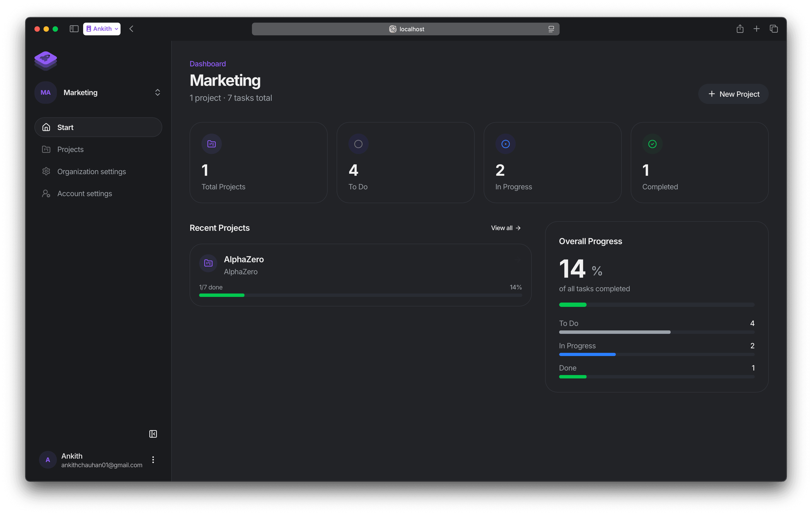
Task: Open the Ankith profile dropdown in toolbar
Action: click(x=102, y=29)
